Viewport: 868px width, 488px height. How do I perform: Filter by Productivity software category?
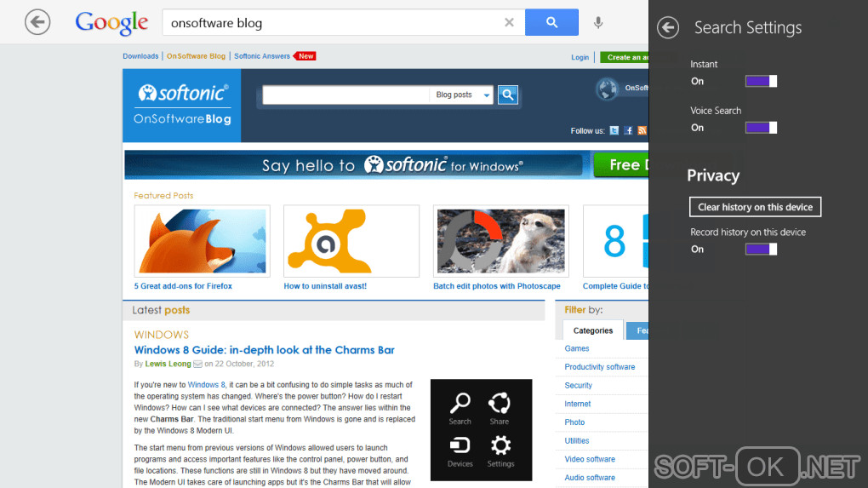(600, 367)
